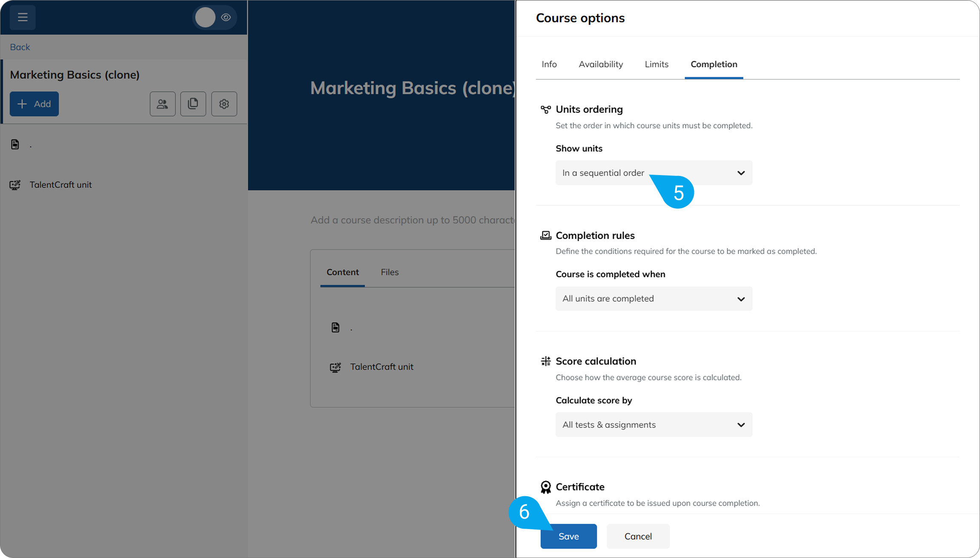Click document unit icon in Content tab list
The height and width of the screenshot is (558, 980).
tap(335, 327)
